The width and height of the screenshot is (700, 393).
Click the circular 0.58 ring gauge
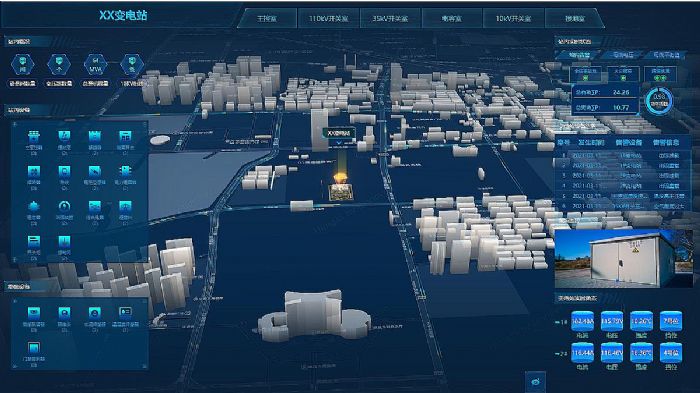pyautogui.click(x=659, y=100)
